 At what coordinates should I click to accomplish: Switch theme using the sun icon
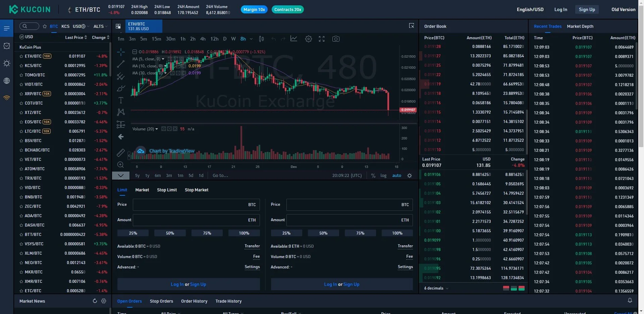pyautogui.click(x=7, y=63)
